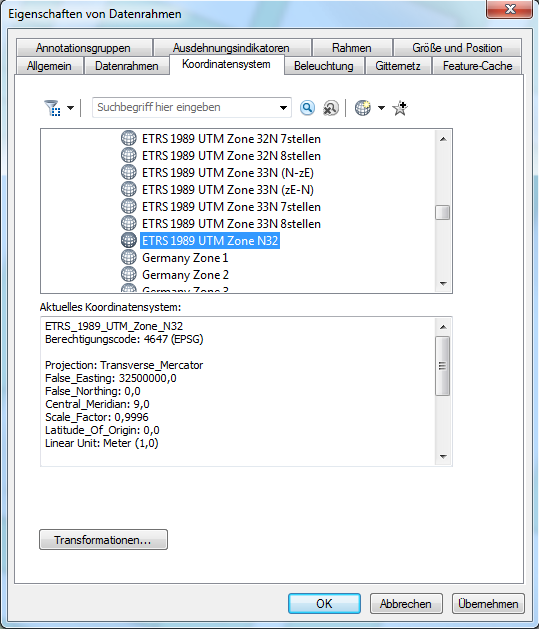Open the globe icon dropdown arrow
This screenshot has width=539, height=629.
pos(381,108)
